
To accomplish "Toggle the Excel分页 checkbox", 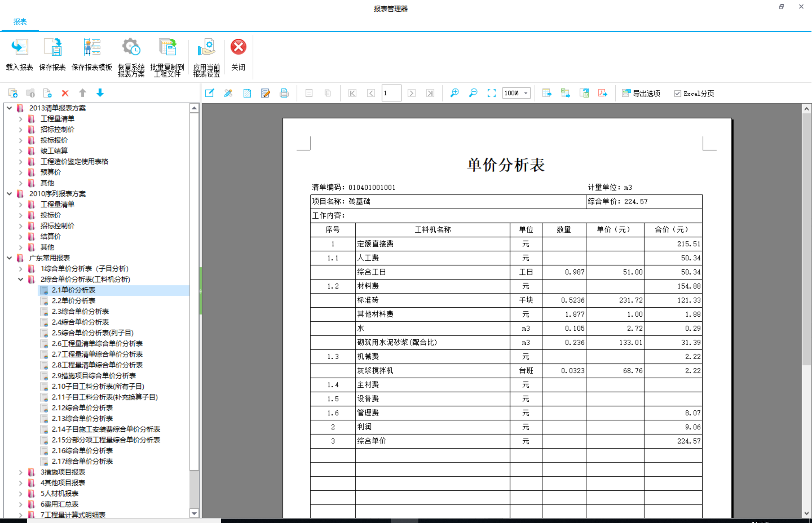I will click(x=677, y=93).
